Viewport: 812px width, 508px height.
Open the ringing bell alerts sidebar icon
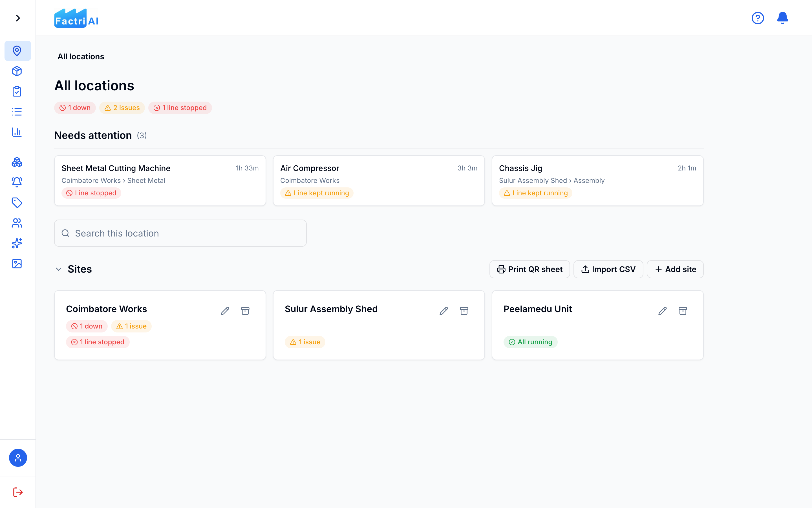click(x=17, y=182)
